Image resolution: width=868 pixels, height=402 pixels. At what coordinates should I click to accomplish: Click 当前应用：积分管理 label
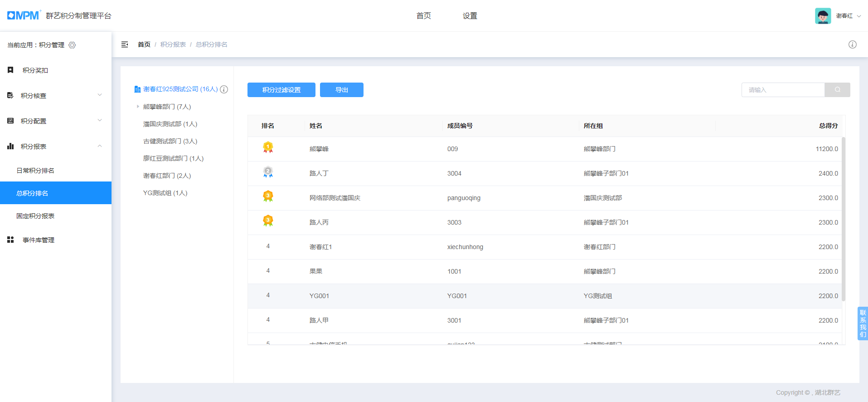[x=36, y=45]
